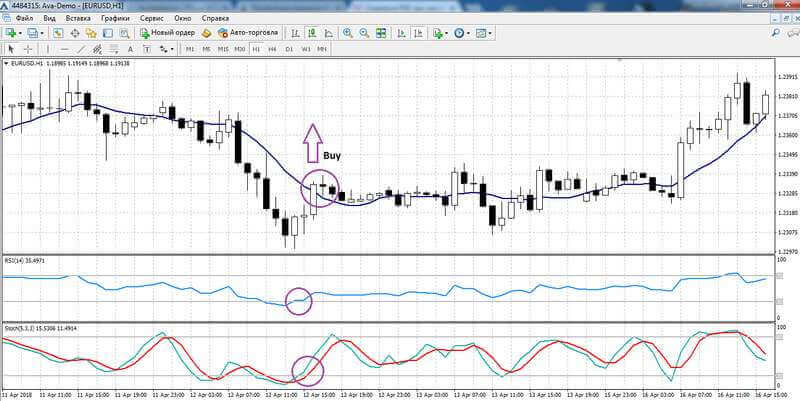Zoom in on the chart

tap(348, 33)
